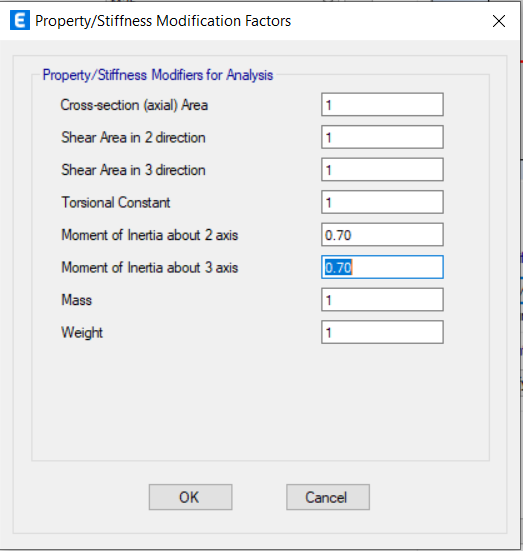Click the 'Property/Stiffness Modifiers for Analysis' group heading

pyautogui.click(x=158, y=75)
